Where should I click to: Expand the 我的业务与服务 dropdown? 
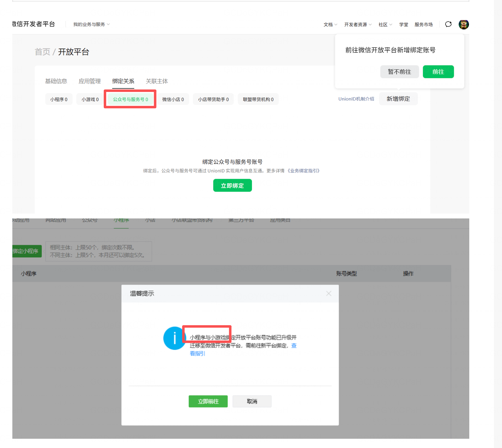(x=91, y=24)
